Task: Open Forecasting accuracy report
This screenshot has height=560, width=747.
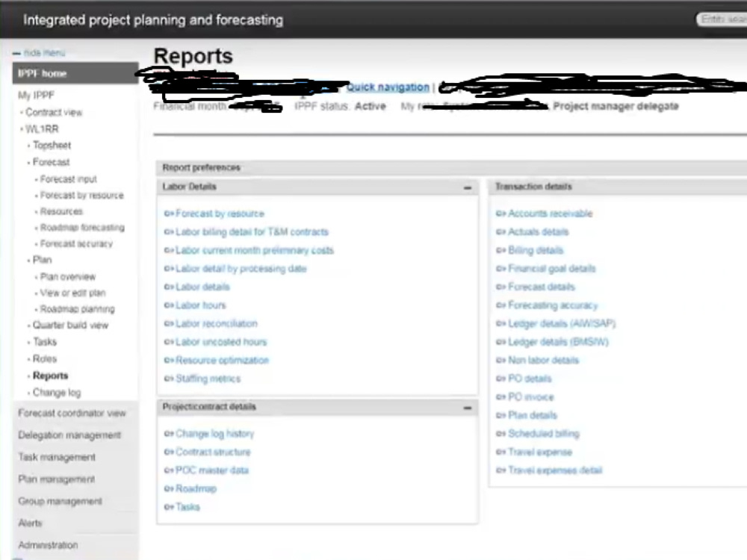Action: [x=553, y=305]
